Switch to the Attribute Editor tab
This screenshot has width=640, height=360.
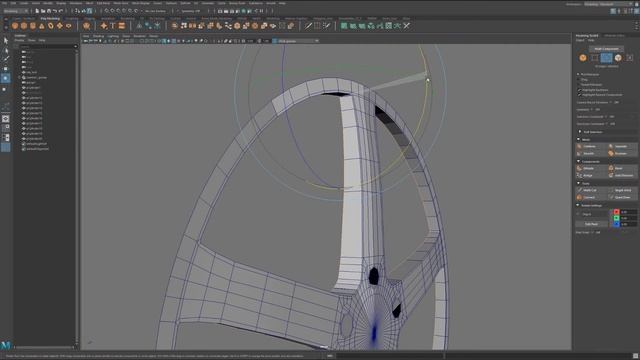(x=614, y=36)
